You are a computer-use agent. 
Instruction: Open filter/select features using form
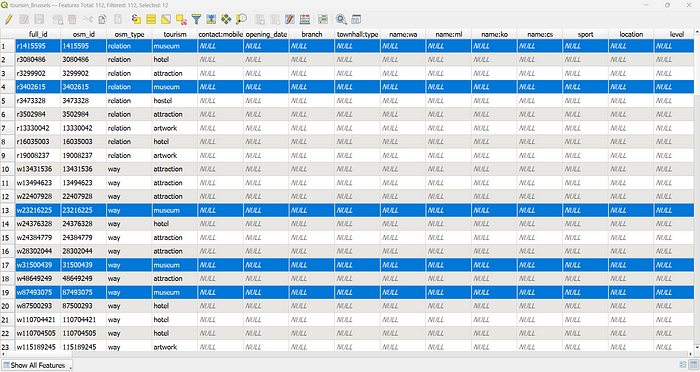[x=196, y=19]
